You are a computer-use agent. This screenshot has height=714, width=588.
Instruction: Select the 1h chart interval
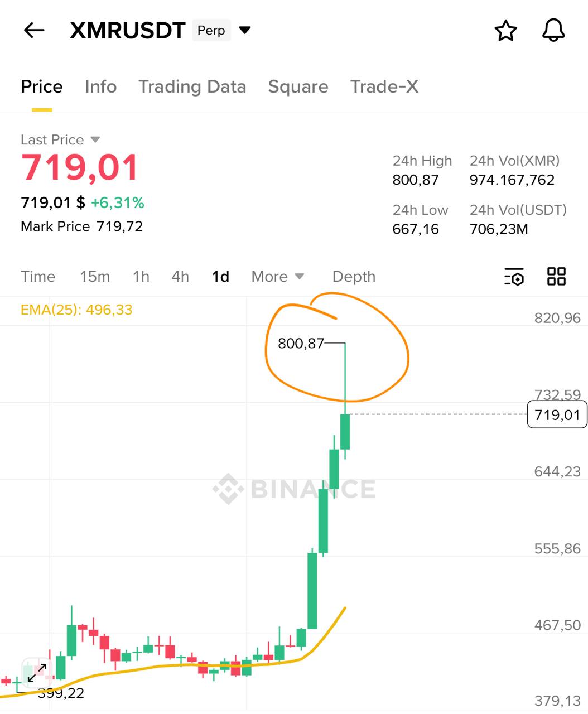click(x=141, y=277)
